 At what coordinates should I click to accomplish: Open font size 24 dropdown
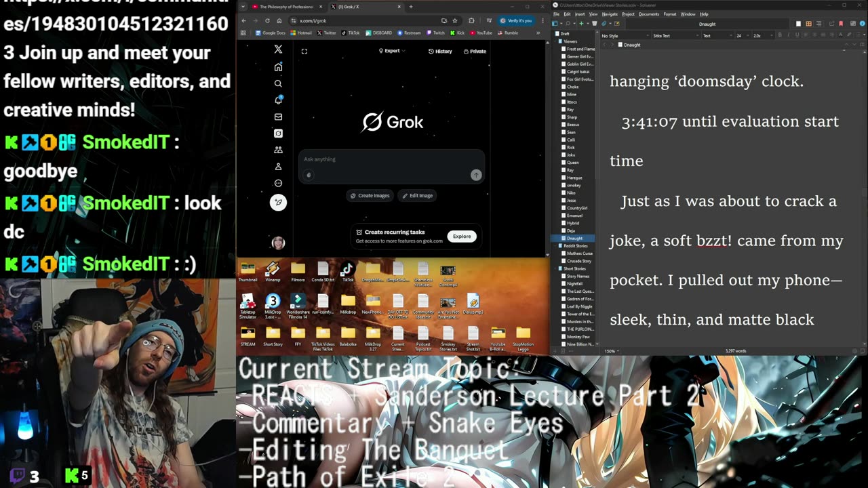pyautogui.click(x=742, y=36)
